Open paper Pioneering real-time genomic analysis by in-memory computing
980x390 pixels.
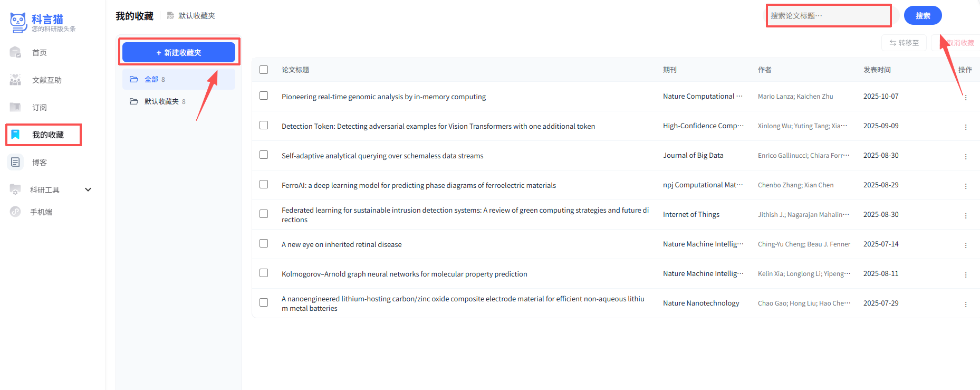coord(383,97)
